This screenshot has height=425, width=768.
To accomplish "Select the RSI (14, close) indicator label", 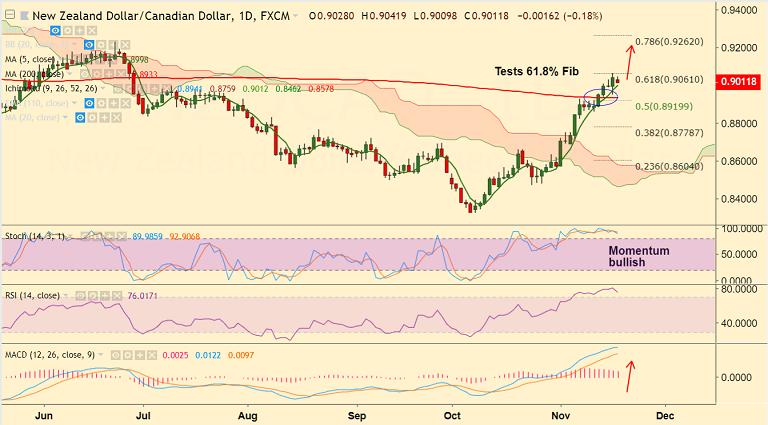I will (x=32, y=296).
